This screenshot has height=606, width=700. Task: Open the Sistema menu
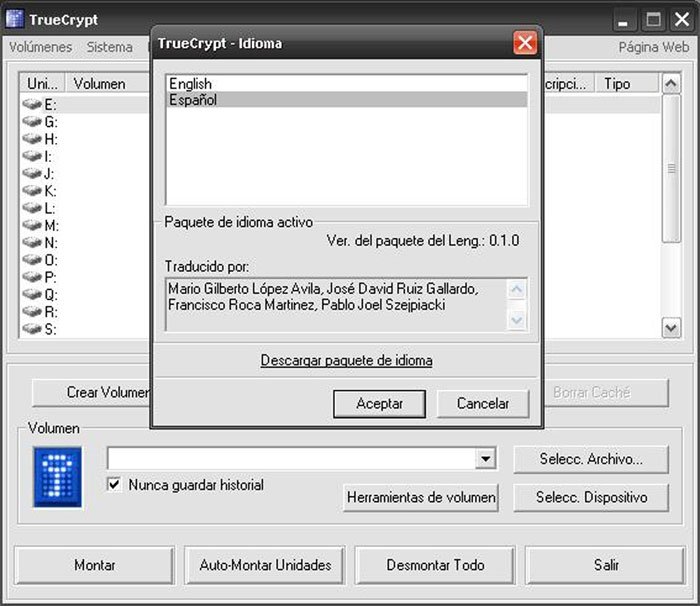click(x=109, y=47)
